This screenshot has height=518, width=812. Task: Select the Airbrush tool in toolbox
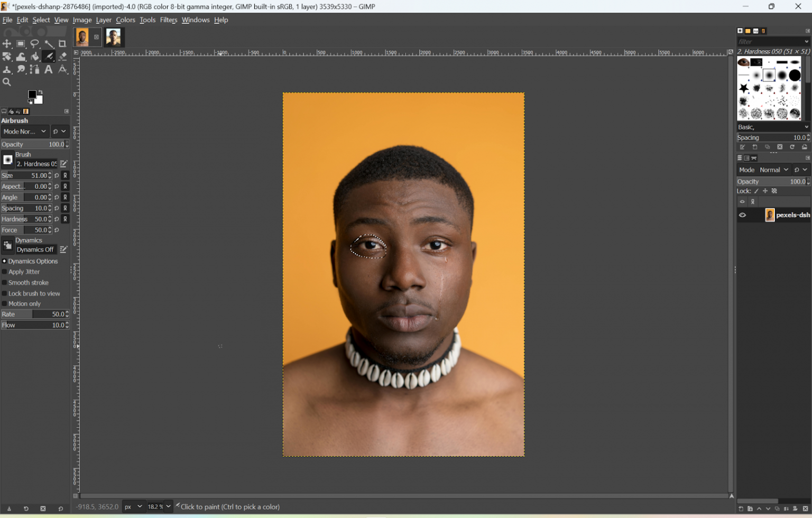49,57
